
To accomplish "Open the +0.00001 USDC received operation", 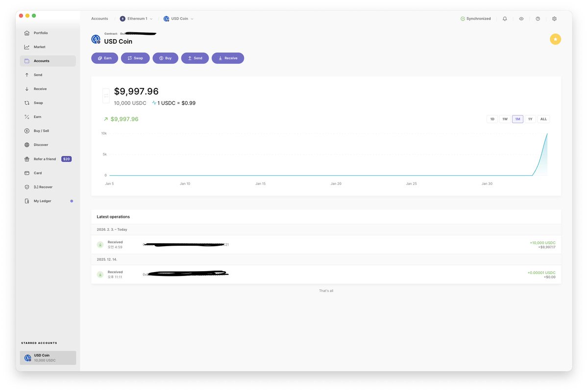I will (326, 275).
